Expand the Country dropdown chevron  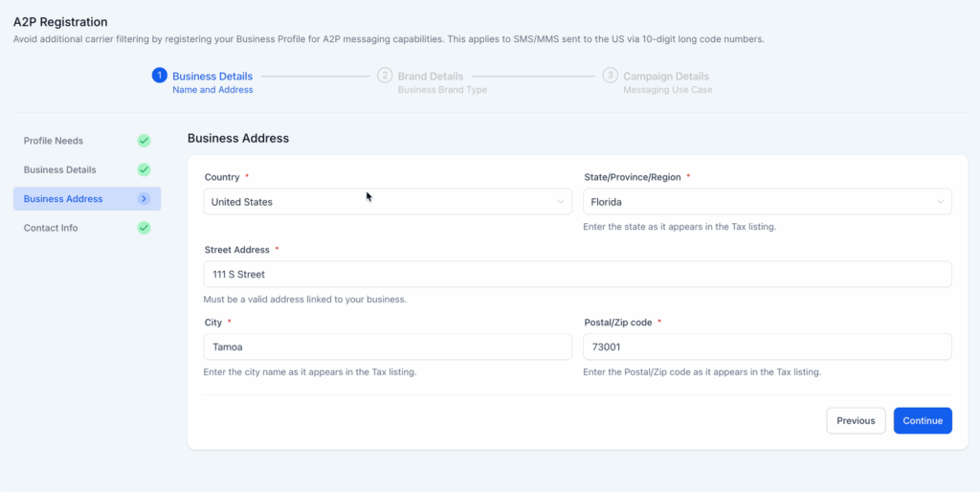(x=561, y=202)
